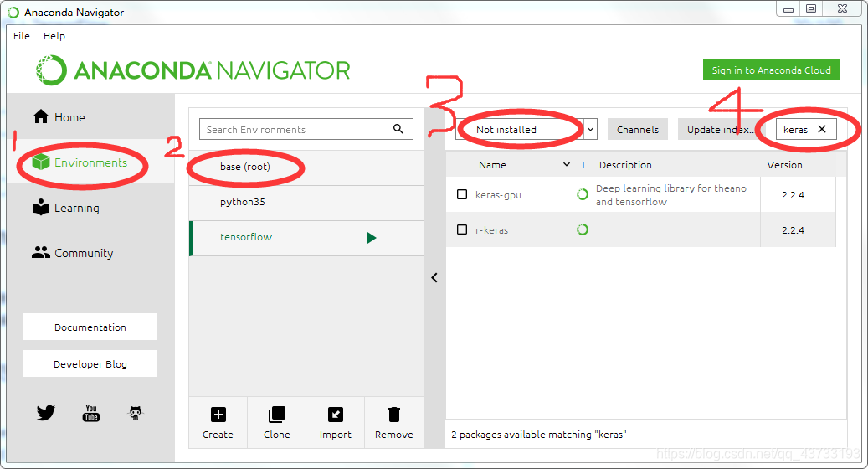Open the Developer Blog link

tap(90, 363)
